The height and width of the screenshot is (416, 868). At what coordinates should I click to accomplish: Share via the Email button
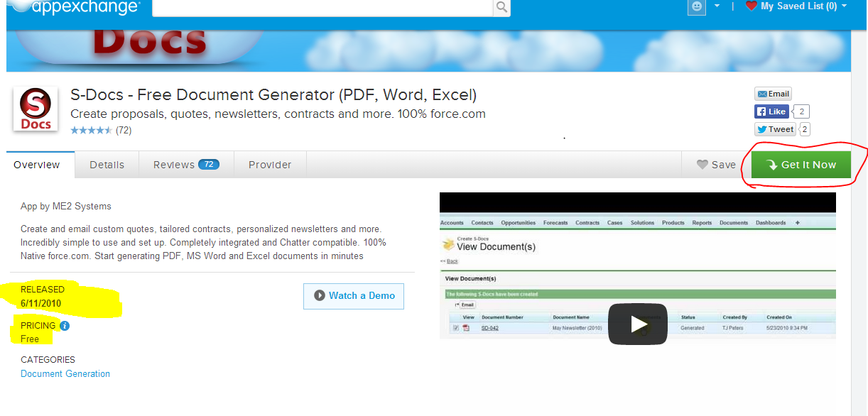[773, 94]
